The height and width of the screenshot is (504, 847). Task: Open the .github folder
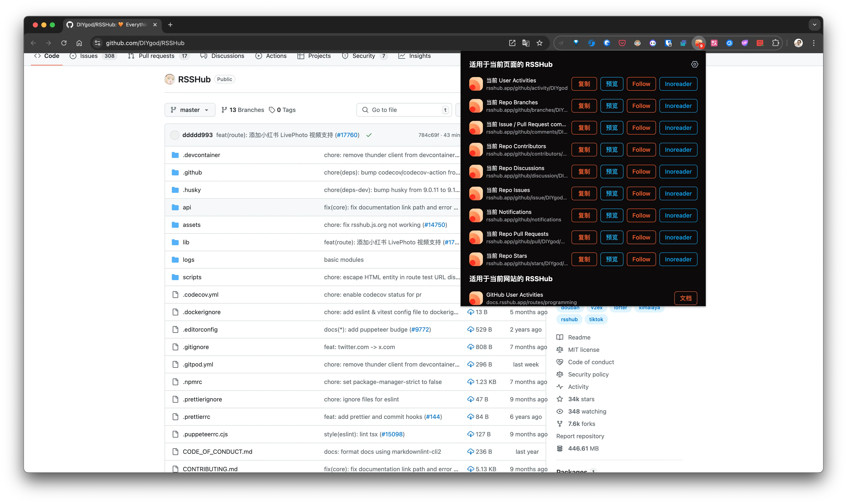pyautogui.click(x=192, y=173)
